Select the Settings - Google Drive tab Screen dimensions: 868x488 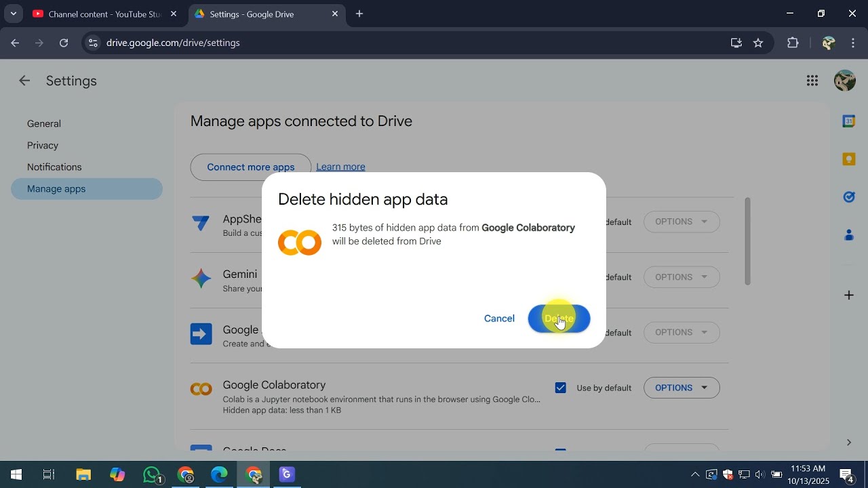[268, 14]
